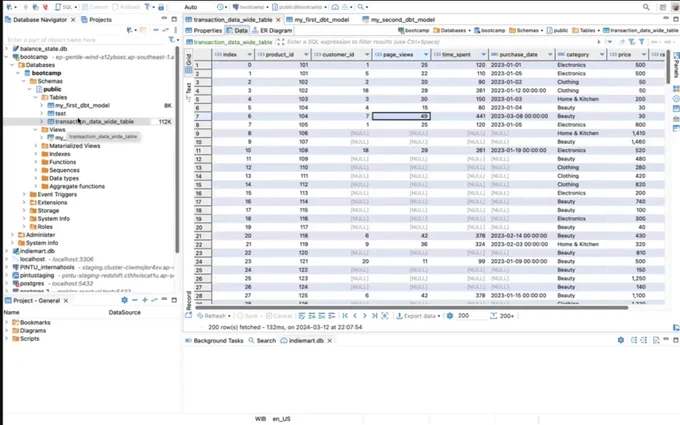Click the fetch size settings gear icon
Viewport: 680px width, 425px height.
[x=450, y=316]
